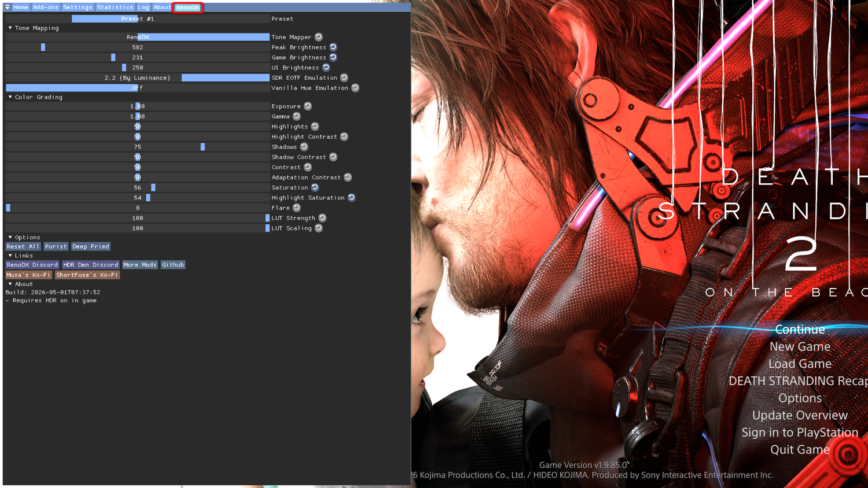Switch to the Add-ons tab

pyautogui.click(x=46, y=8)
